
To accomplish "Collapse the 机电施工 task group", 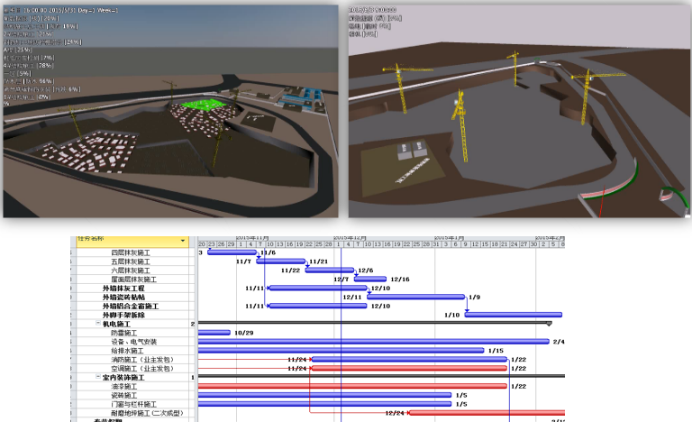I will coord(99,324).
